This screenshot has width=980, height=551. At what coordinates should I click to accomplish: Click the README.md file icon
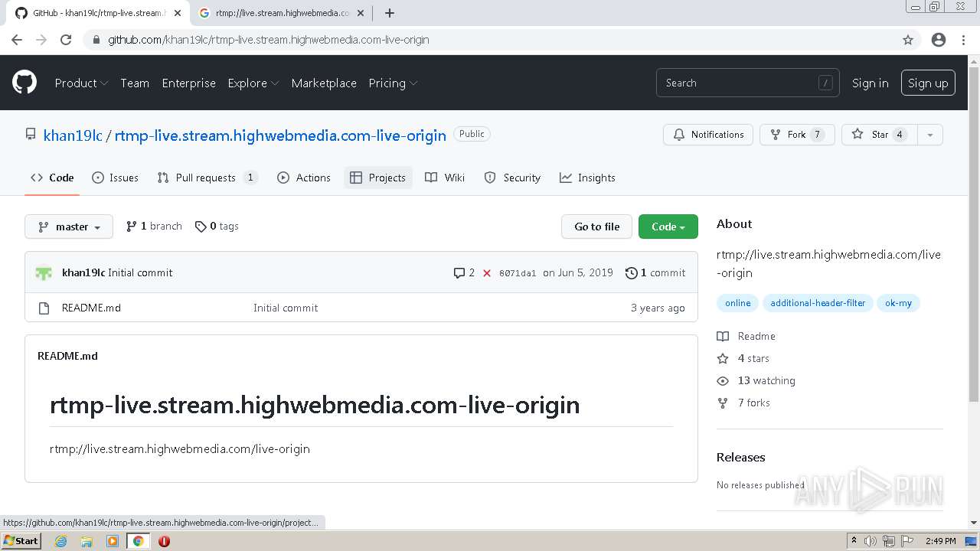point(44,308)
